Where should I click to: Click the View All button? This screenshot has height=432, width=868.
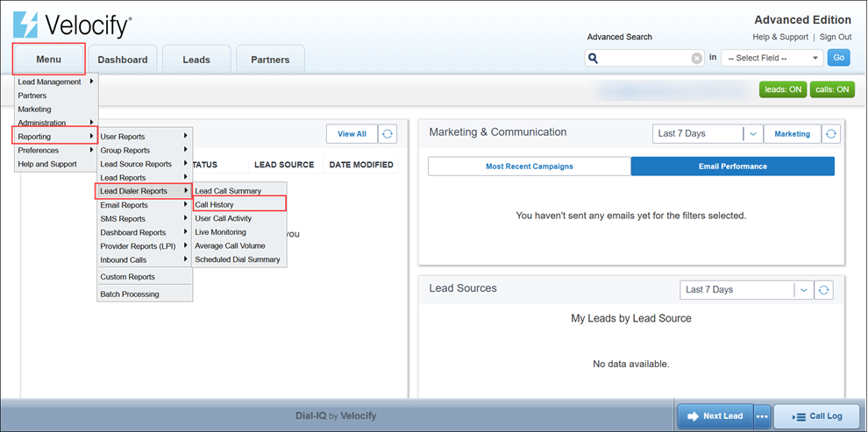352,134
